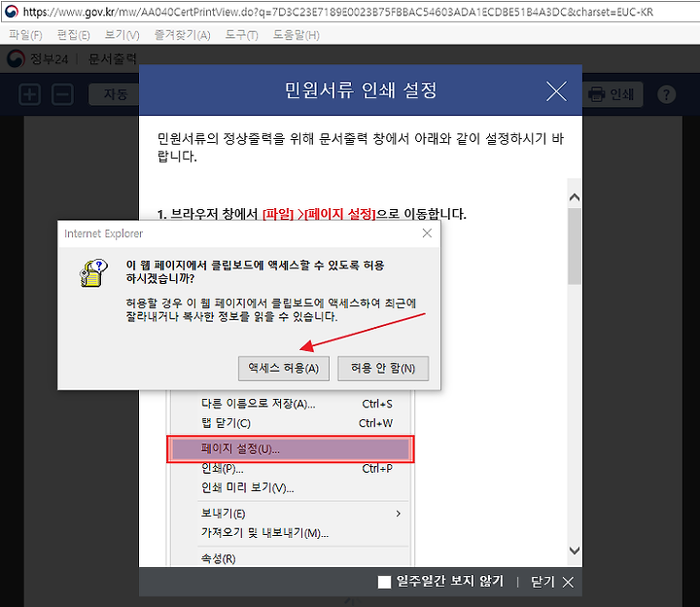700x607 pixels.
Task: Click the popup vertical scrollbar thumb
Action: click(x=575, y=246)
